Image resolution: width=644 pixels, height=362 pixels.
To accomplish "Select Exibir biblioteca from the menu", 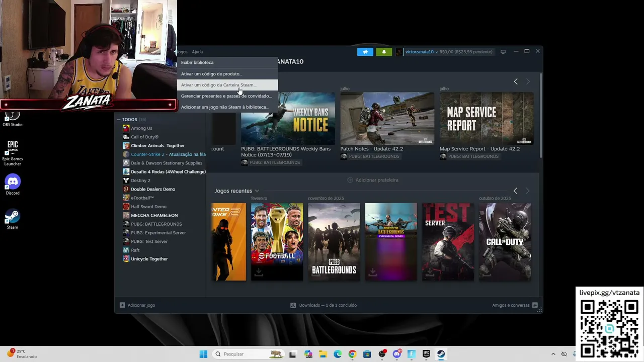I will (x=227, y=62).
